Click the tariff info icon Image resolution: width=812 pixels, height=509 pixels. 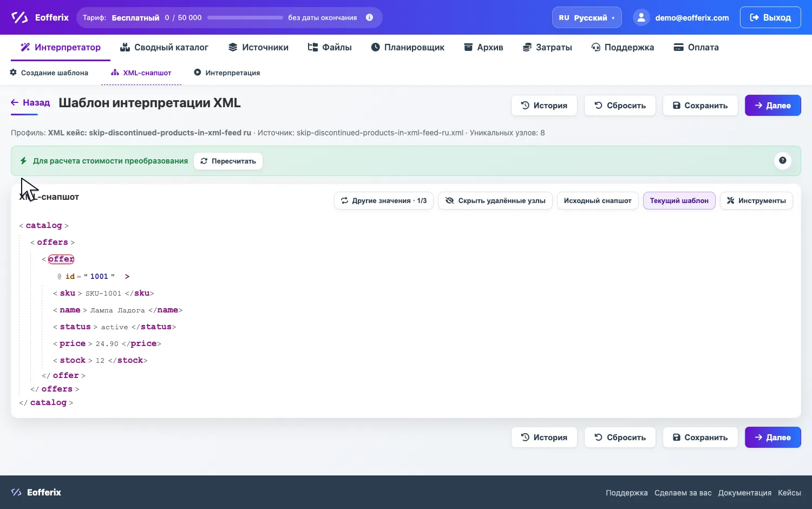click(x=369, y=17)
